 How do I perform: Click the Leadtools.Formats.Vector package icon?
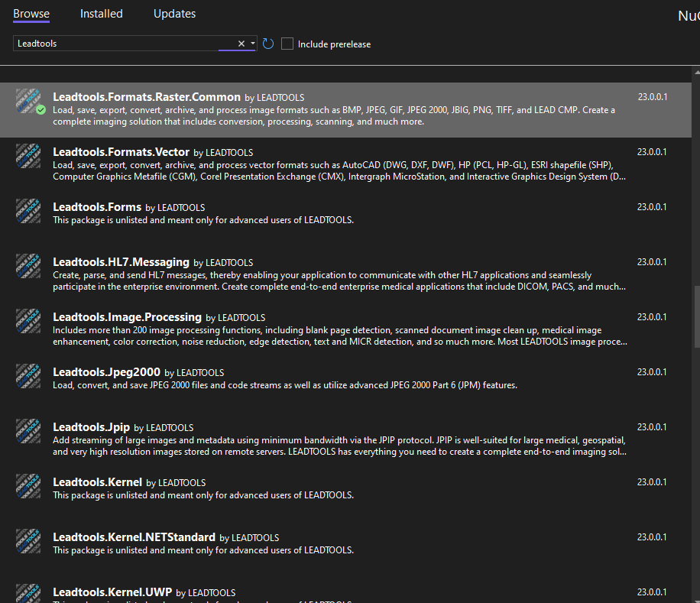(28, 156)
